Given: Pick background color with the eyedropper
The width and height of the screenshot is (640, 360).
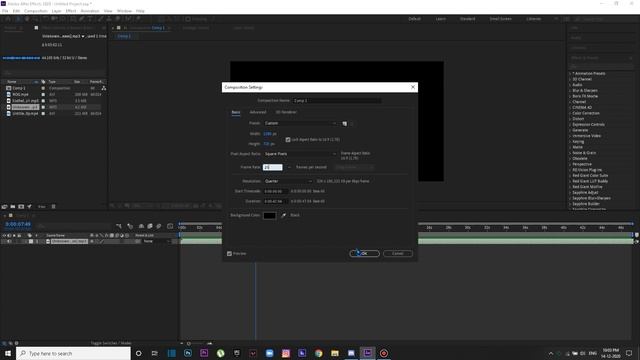Looking at the screenshot, I should pos(284,215).
